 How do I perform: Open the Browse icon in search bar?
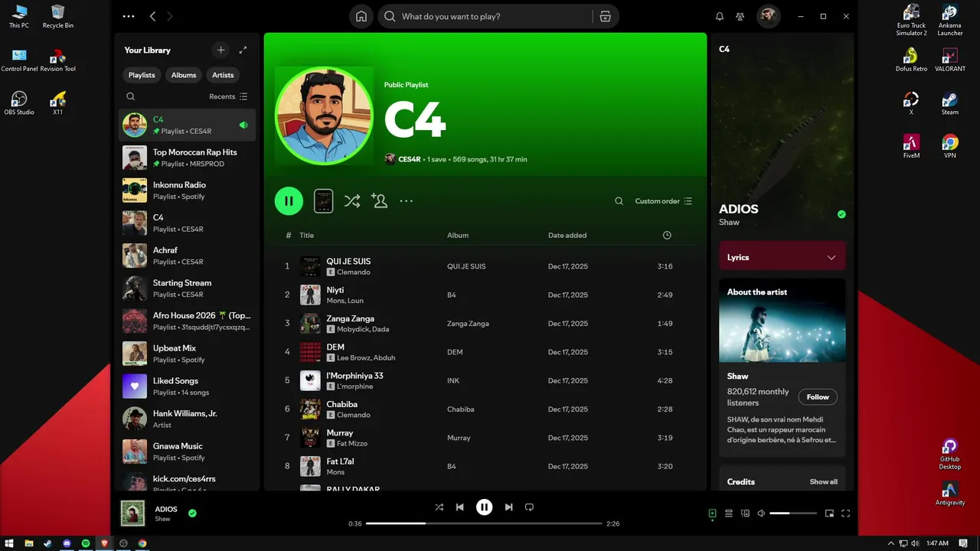click(605, 16)
